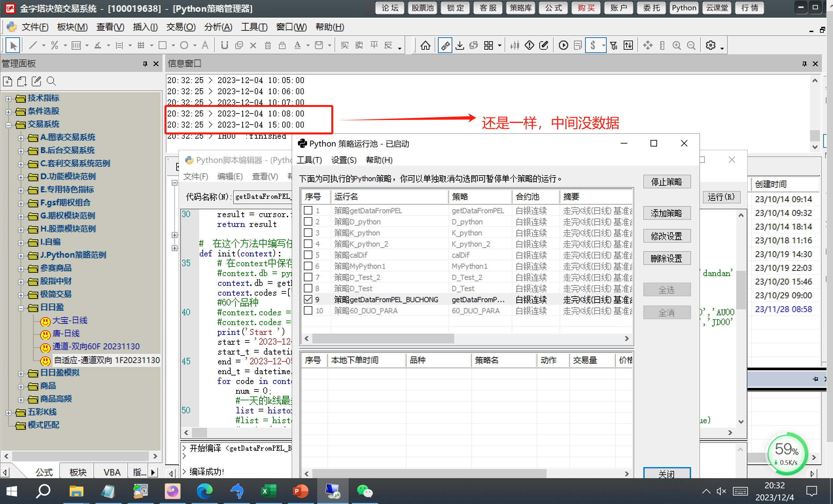Click edit formula icon in management panel

pyautogui.click(x=36, y=81)
